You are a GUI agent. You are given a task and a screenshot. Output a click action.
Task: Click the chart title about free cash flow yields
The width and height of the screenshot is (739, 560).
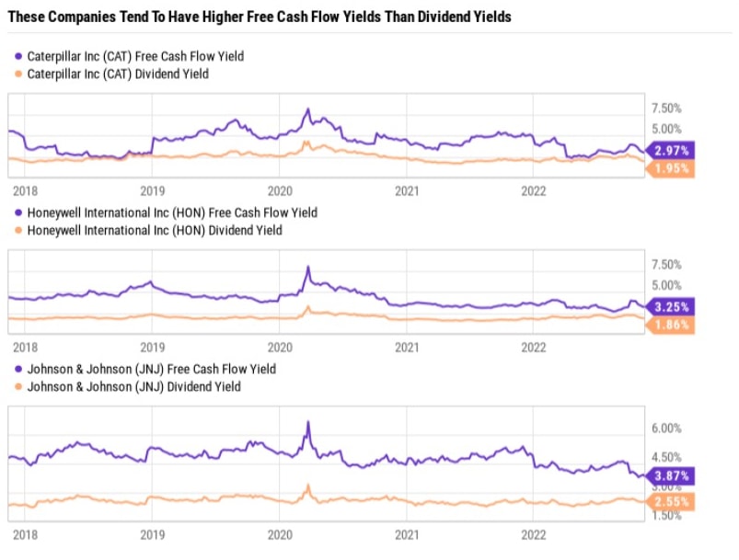tap(260, 17)
